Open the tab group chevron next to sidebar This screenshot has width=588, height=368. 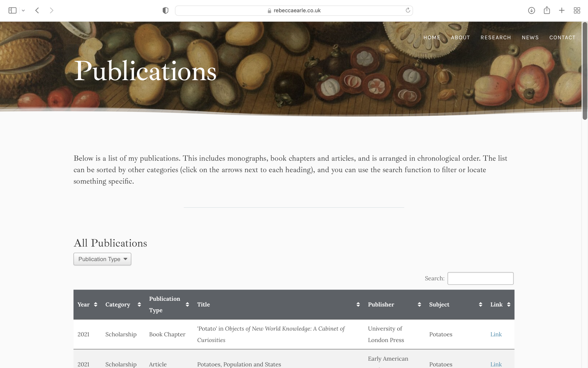(x=23, y=11)
